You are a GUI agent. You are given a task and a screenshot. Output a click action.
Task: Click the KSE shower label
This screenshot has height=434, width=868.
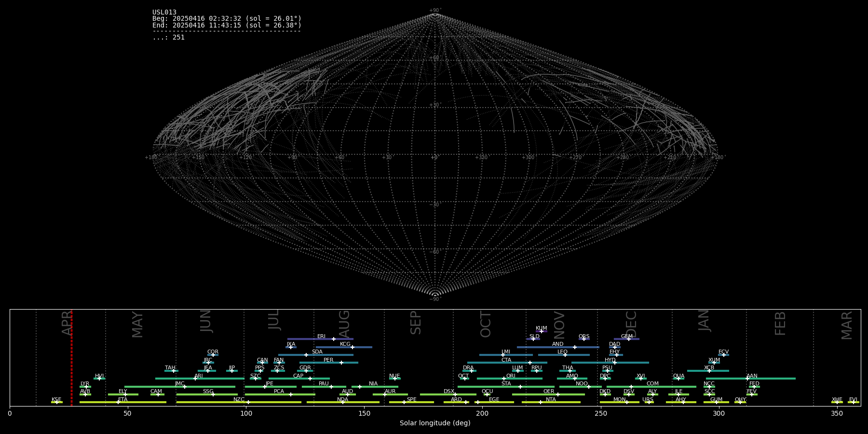coord(56,400)
